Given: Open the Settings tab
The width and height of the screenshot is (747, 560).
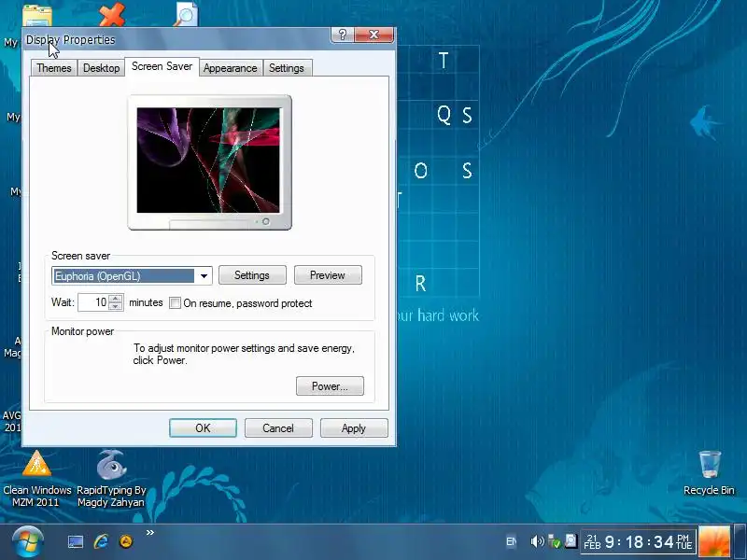Looking at the screenshot, I should [x=287, y=68].
